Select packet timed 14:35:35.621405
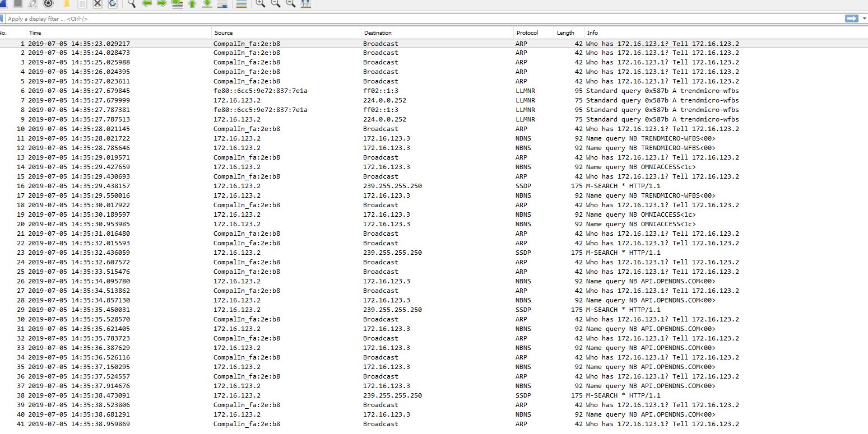 434,329
